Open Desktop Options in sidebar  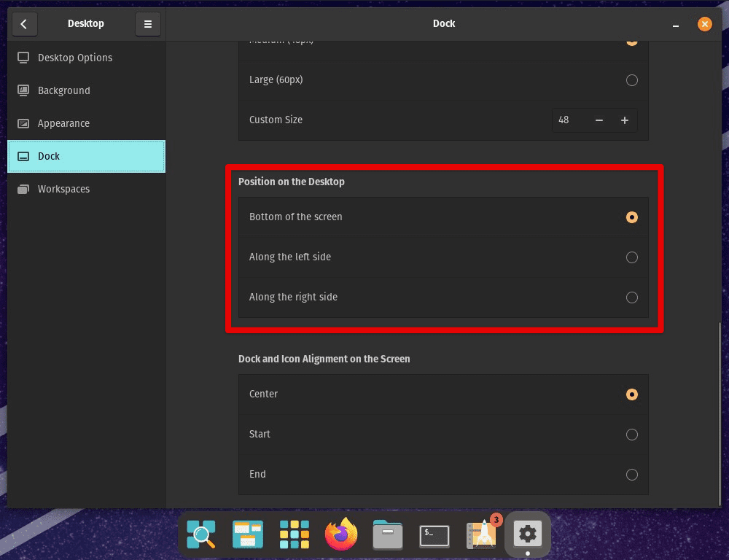[x=75, y=58]
